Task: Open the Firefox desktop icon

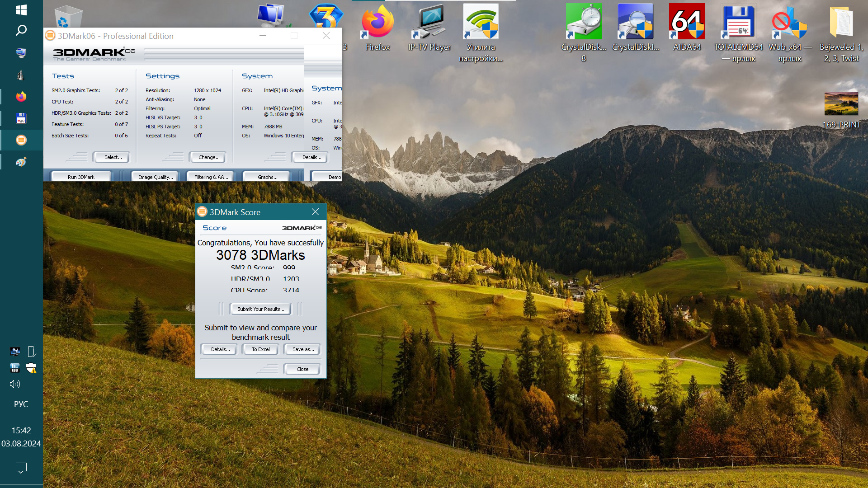Action: click(x=377, y=23)
